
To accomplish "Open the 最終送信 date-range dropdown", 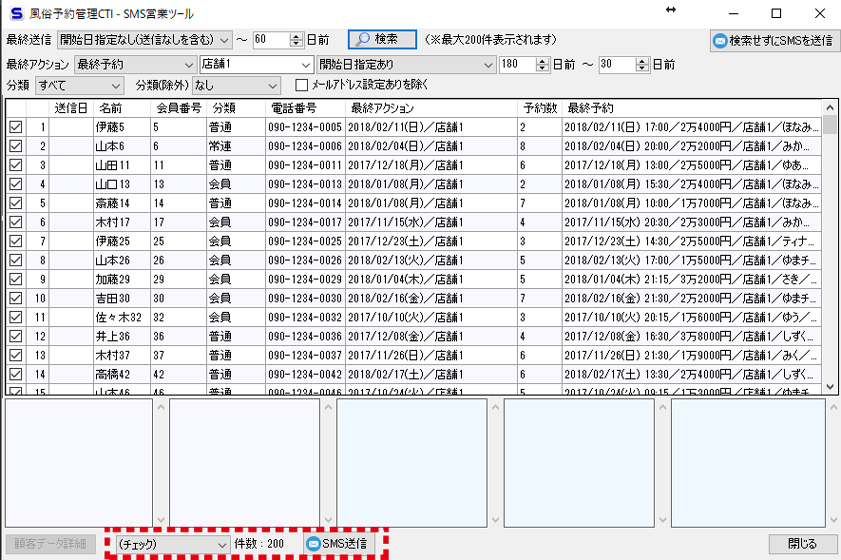I will [223, 40].
